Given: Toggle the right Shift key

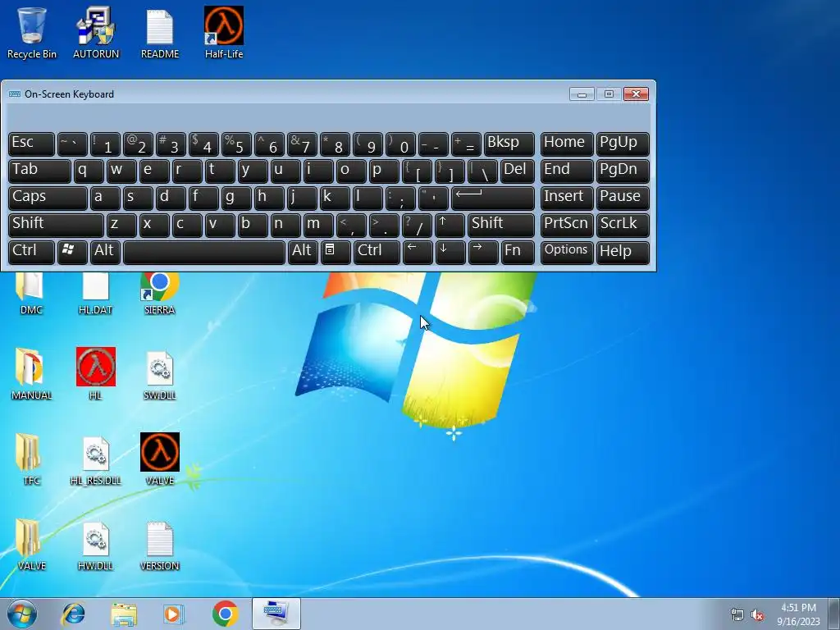Looking at the screenshot, I should 501,225.
